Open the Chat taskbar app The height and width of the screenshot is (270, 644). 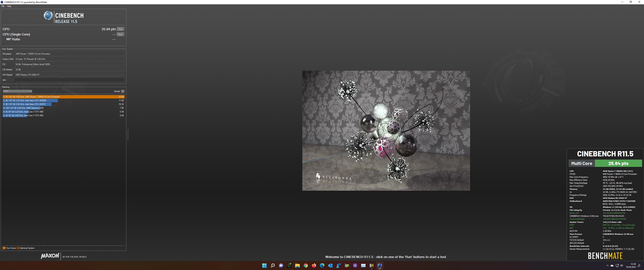coord(281,265)
